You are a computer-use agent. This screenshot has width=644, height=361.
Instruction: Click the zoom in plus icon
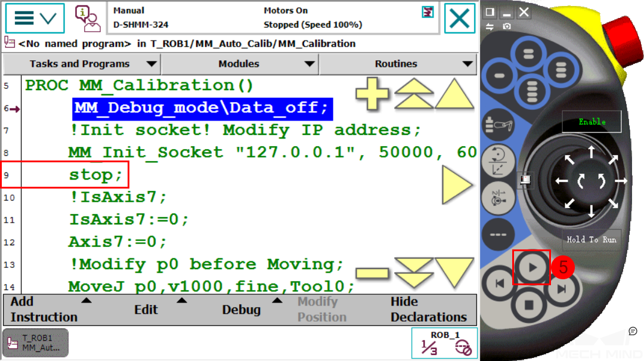coord(372,93)
